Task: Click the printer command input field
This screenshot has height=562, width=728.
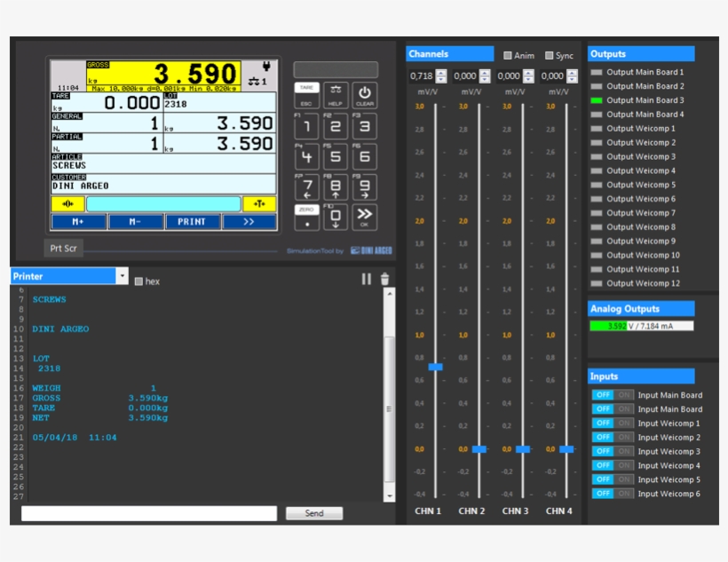Action: 149,513
